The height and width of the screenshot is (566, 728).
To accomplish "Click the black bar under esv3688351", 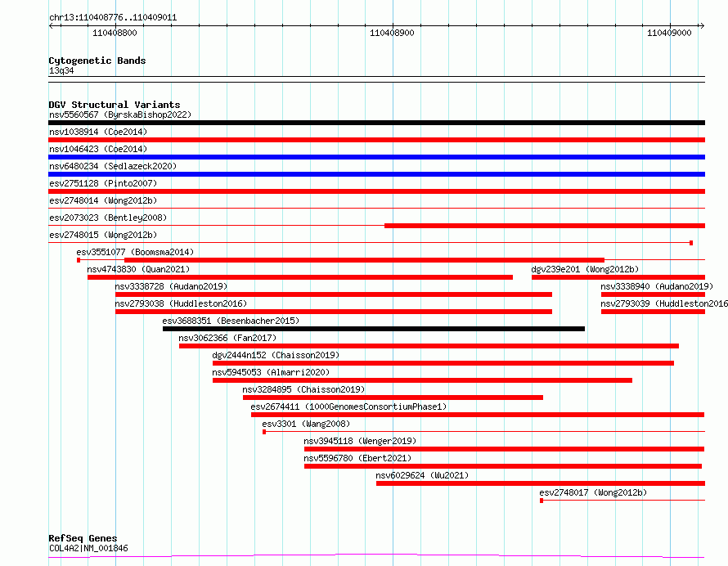I will coord(374,329).
